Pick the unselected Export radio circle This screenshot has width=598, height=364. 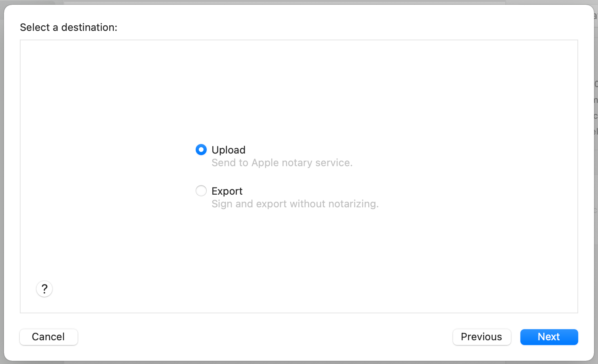click(x=201, y=191)
